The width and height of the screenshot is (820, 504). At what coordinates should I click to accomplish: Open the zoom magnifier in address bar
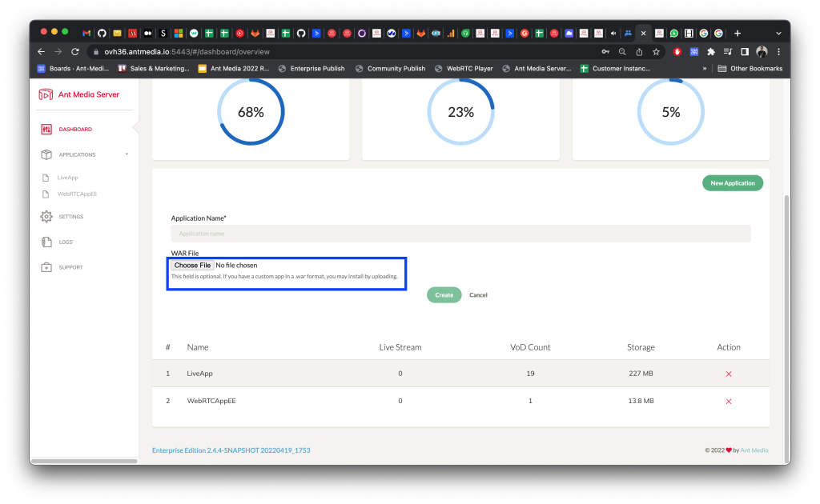[621, 52]
